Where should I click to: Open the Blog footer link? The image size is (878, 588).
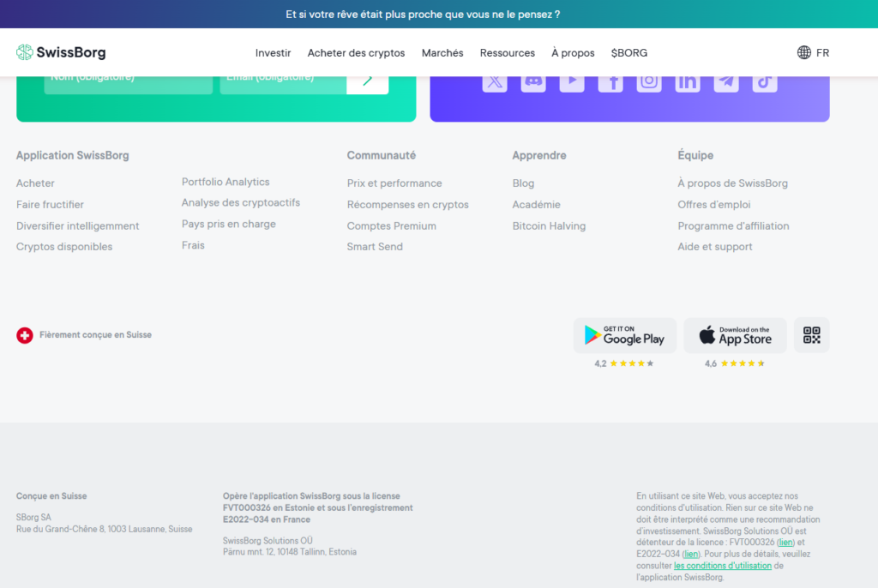click(x=523, y=183)
